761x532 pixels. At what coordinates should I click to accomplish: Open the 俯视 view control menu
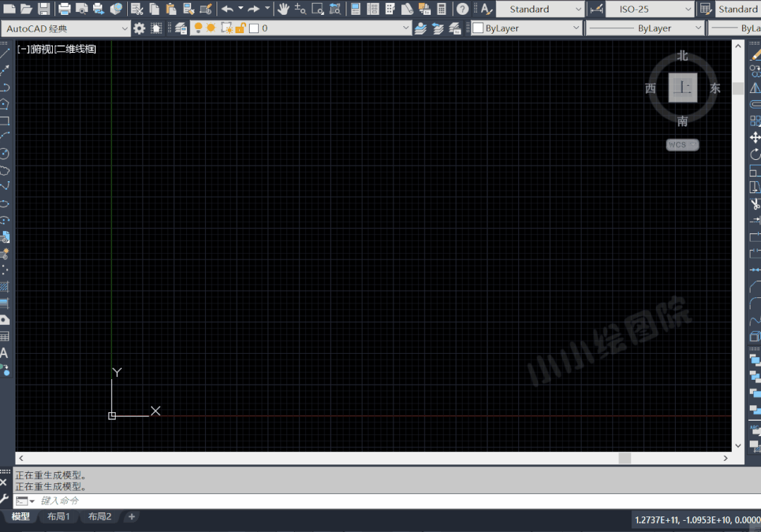[x=42, y=49]
